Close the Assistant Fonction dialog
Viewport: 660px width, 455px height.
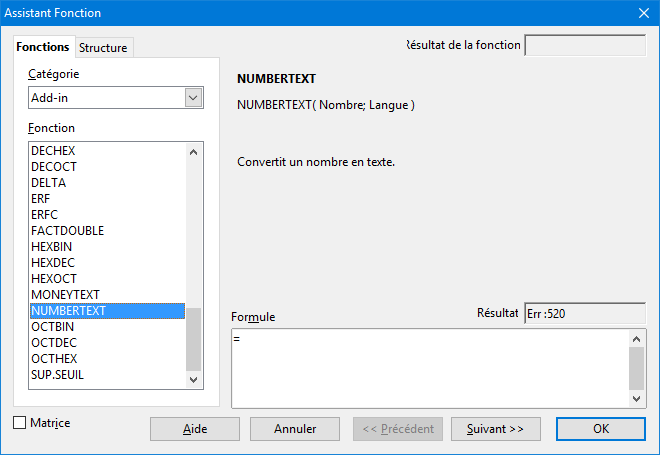click(644, 13)
